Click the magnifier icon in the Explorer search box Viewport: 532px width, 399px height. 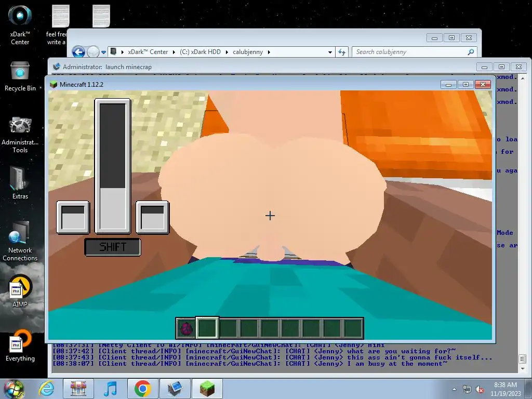click(x=471, y=52)
